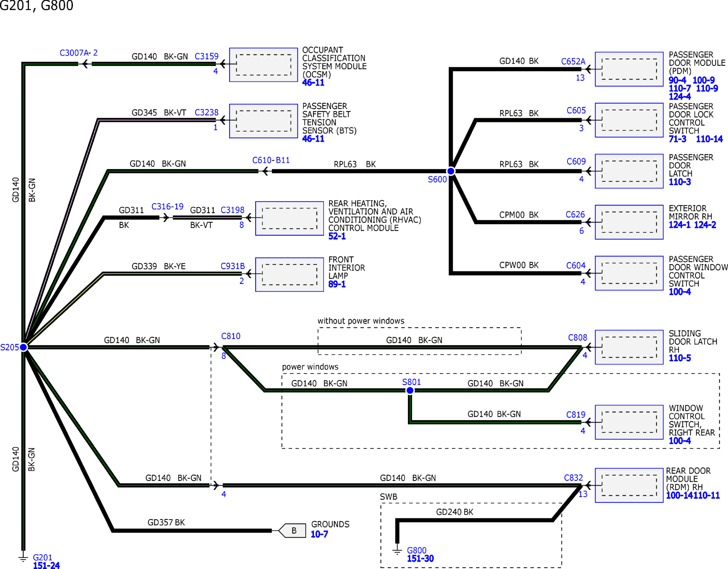Select the Passenger Door Module component box

[x=629, y=69]
